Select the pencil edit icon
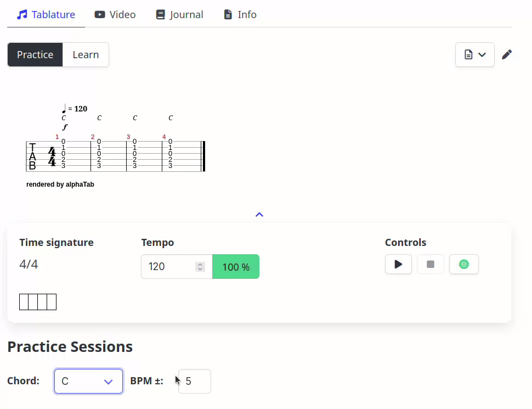The image size is (532, 409). coord(506,54)
